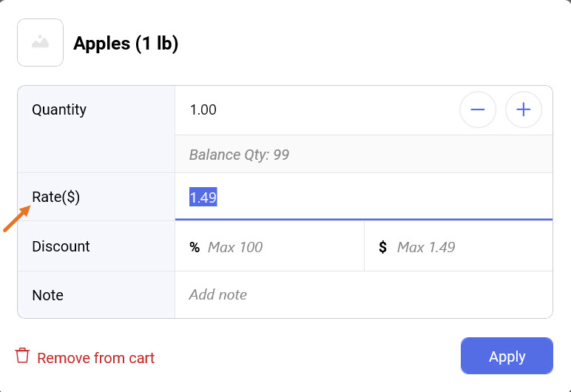571x392 pixels.
Task: Click the Quantity label
Action: pyautogui.click(x=59, y=110)
